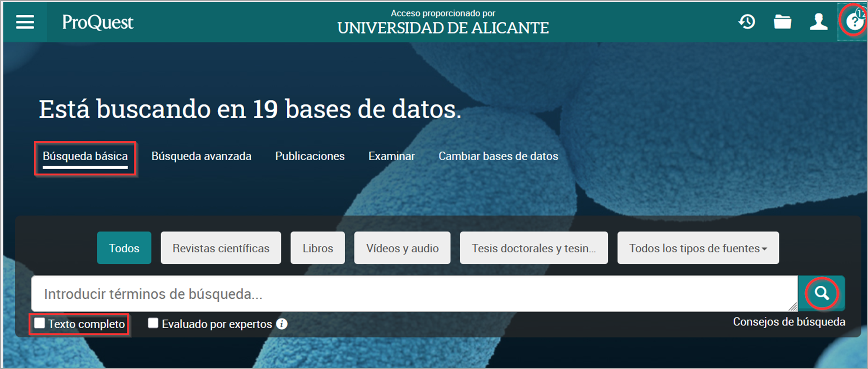The image size is (868, 369).
Task: Click the 'Está buscando en 19 bases de datos' heading
Action: coord(250,109)
